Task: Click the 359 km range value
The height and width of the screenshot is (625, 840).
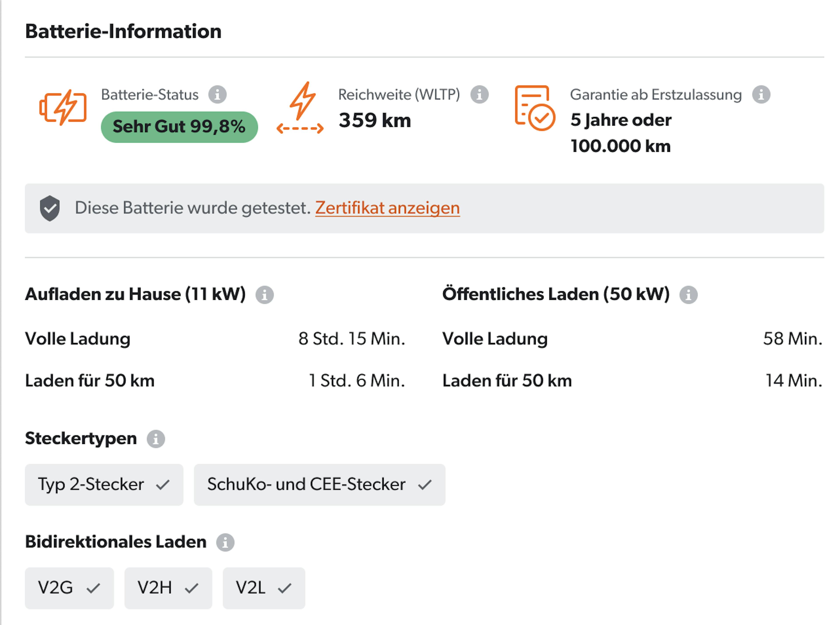Action: pyautogui.click(x=374, y=121)
